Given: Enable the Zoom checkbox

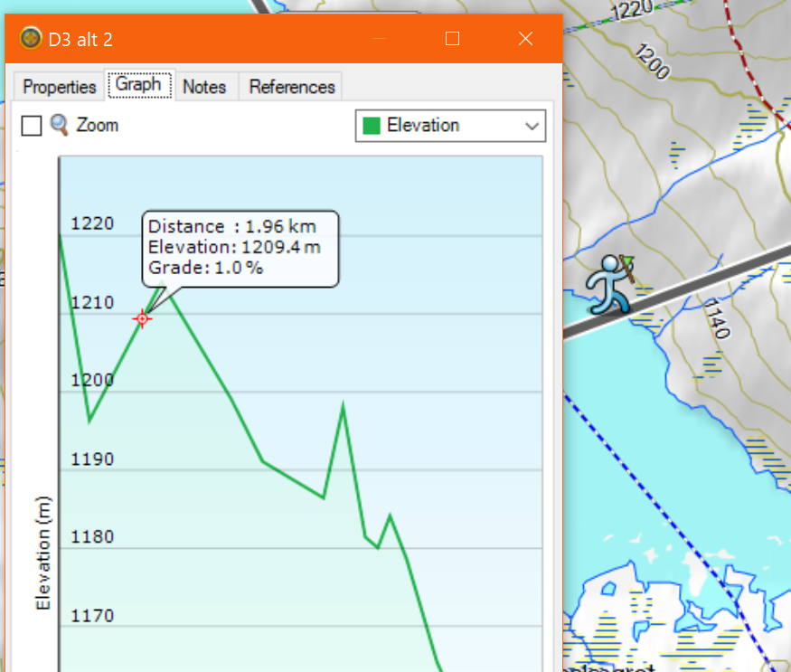Looking at the screenshot, I should tap(32, 126).
